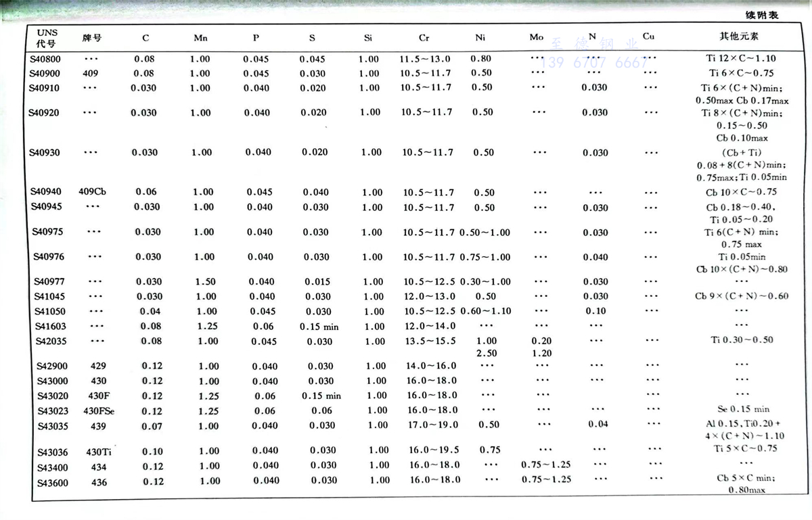Select the 430FSe grade cell

tap(98, 410)
